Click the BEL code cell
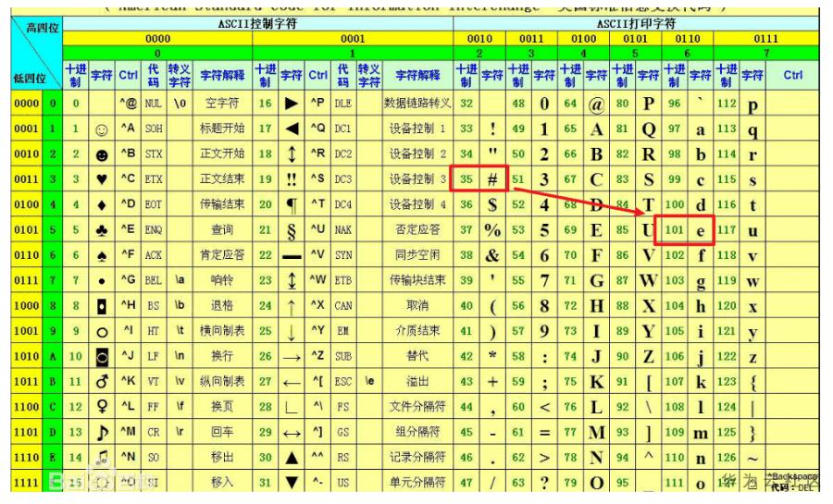This screenshot has width=833, height=504. (x=154, y=280)
